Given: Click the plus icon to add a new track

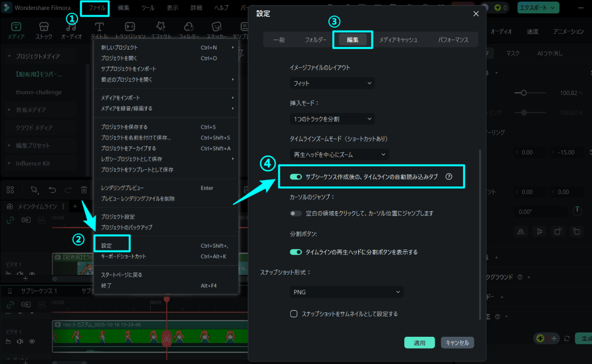Looking at the screenshot, I should click(75, 206).
